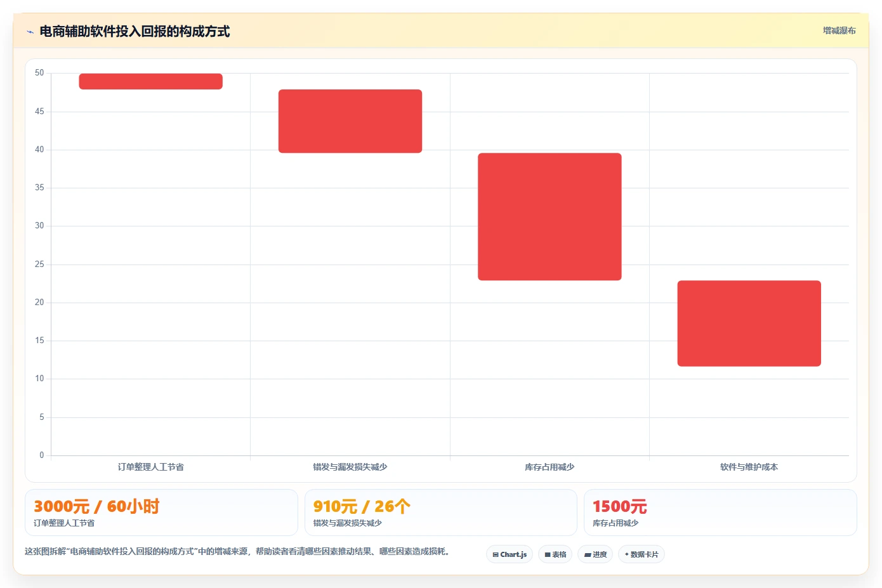Click the 3000元 / 60小时 data card

[161, 513]
